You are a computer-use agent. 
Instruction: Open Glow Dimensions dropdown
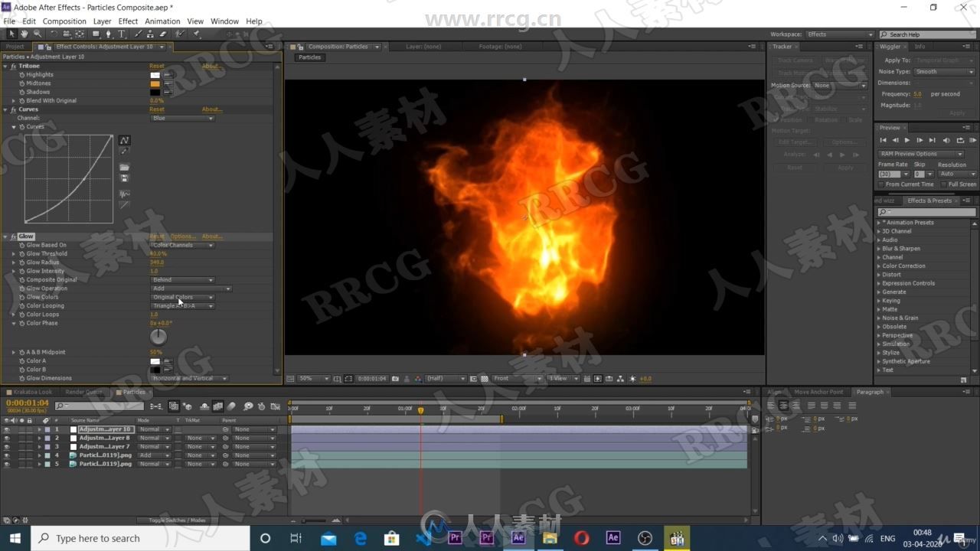coord(189,378)
